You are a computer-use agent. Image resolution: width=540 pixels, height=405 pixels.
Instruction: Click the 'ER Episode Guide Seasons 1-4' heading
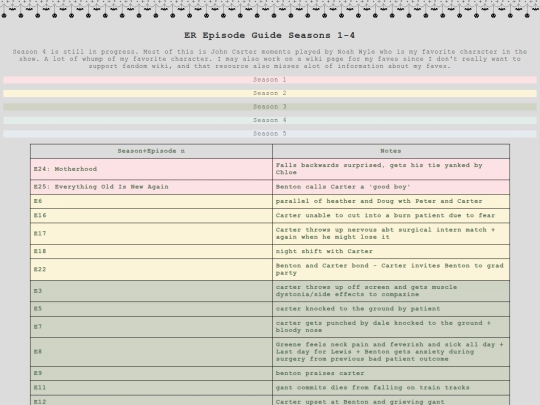click(270, 35)
